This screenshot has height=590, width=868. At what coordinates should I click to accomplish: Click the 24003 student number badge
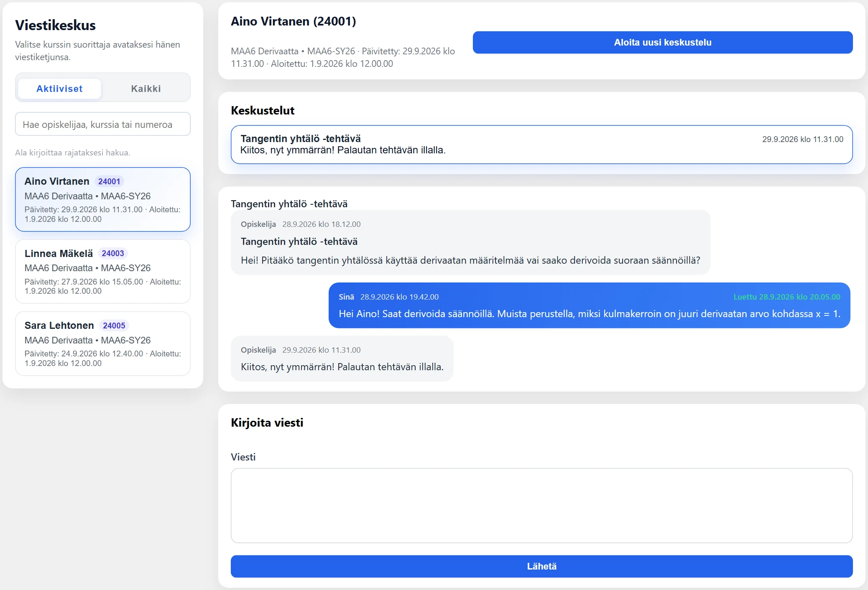[x=113, y=253]
